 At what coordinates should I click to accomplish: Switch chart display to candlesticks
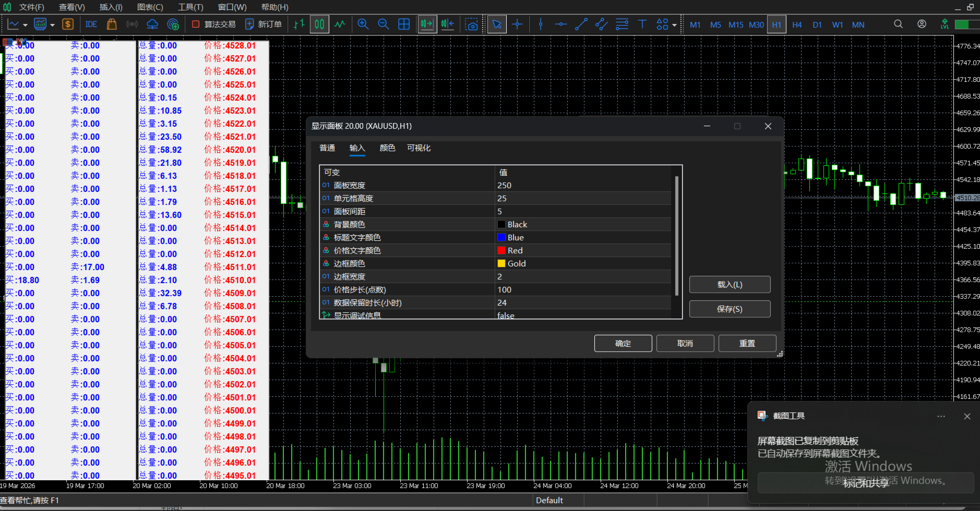319,25
